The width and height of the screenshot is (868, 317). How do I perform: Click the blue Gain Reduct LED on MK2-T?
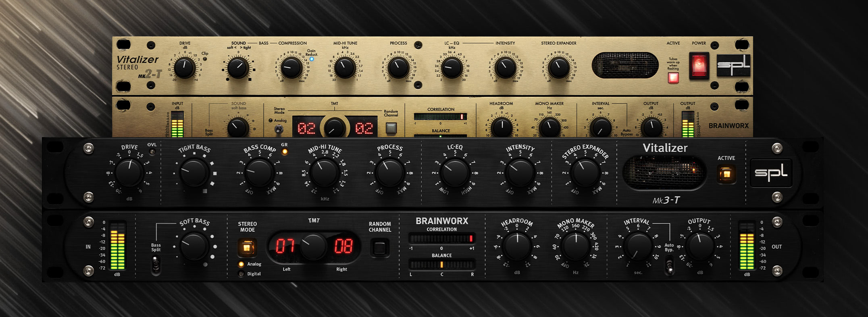coord(312,59)
